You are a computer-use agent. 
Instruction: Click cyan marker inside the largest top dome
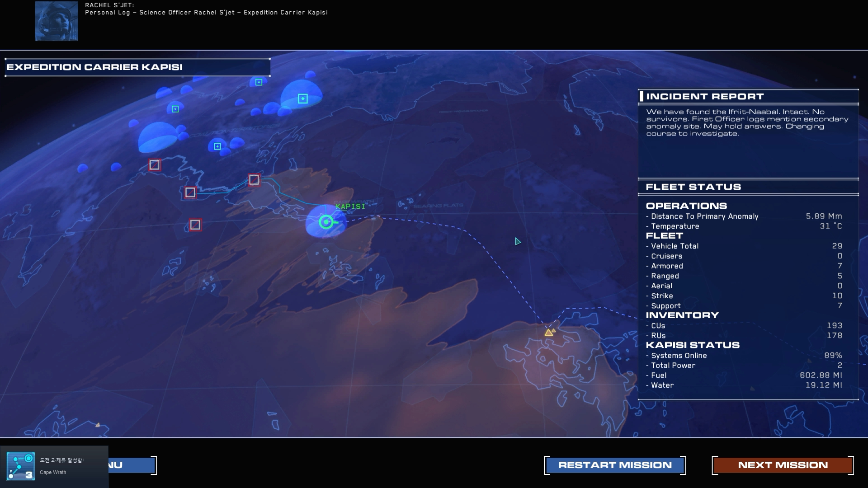coord(302,99)
